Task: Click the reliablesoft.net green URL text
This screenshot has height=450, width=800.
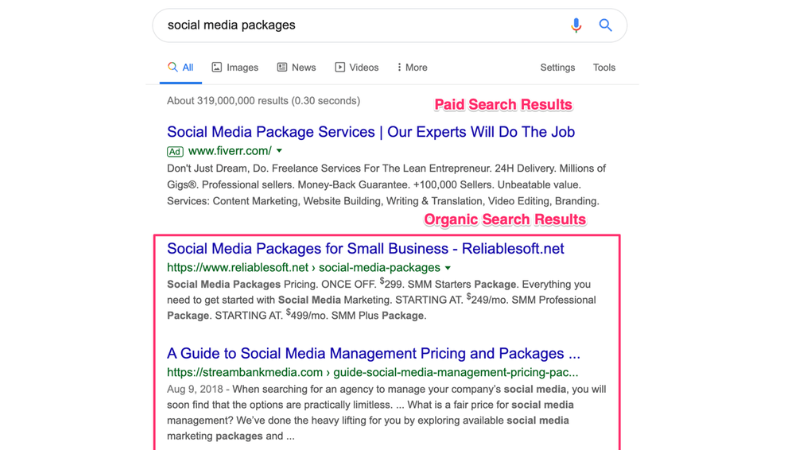Action: pos(303,268)
